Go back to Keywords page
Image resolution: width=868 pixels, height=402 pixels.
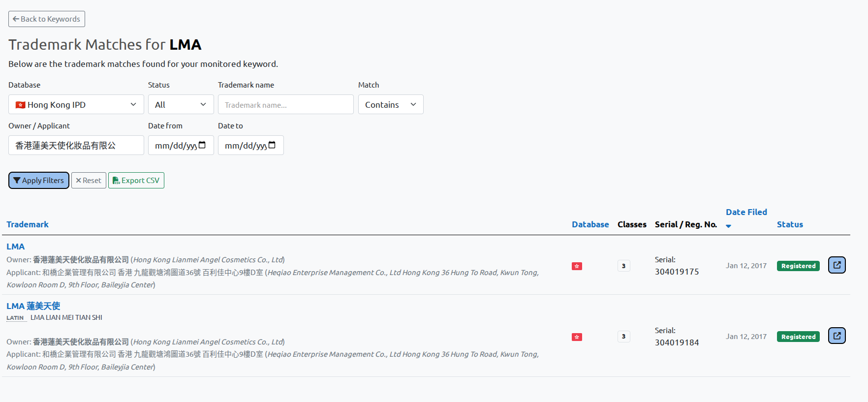[47, 19]
